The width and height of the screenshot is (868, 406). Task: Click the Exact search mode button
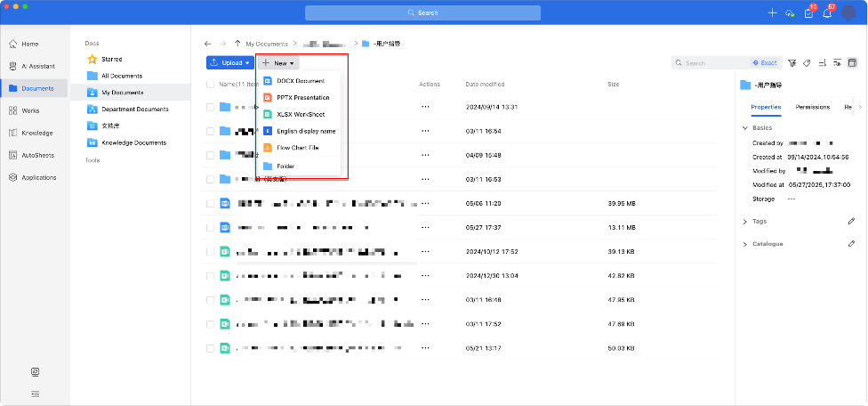pos(764,63)
